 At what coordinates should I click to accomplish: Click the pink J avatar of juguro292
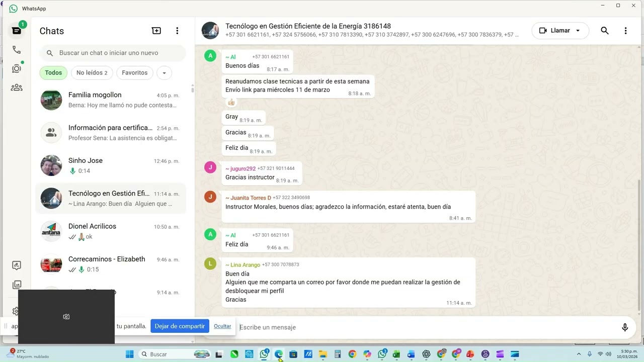coord(210,167)
